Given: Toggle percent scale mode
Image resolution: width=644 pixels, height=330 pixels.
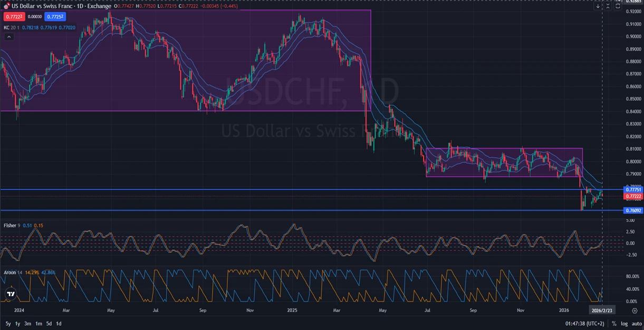Looking at the screenshot, I should point(614,323).
